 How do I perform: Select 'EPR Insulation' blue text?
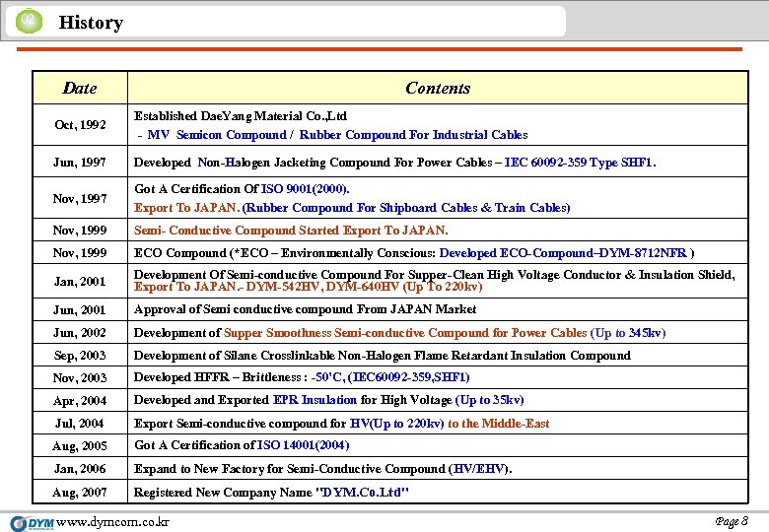tap(315, 400)
